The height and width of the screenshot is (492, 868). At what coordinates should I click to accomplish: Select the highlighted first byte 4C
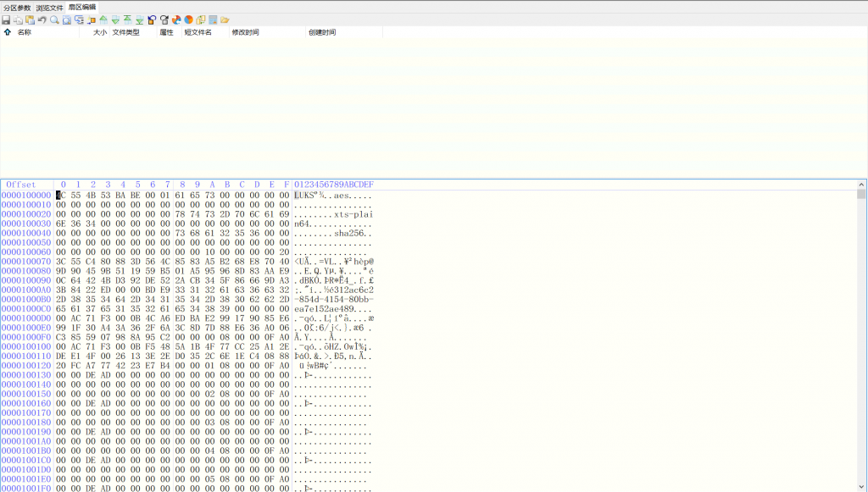[60, 195]
